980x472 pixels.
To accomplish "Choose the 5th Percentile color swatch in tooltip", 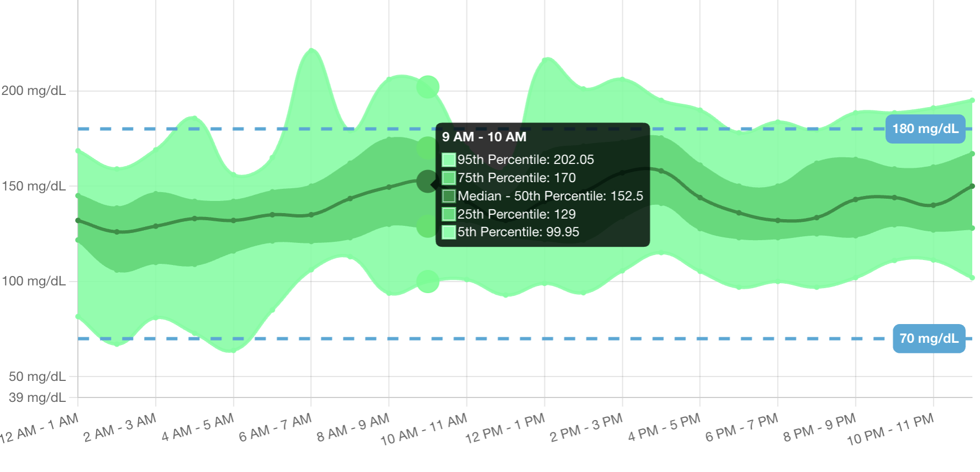I will pos(449,232).
